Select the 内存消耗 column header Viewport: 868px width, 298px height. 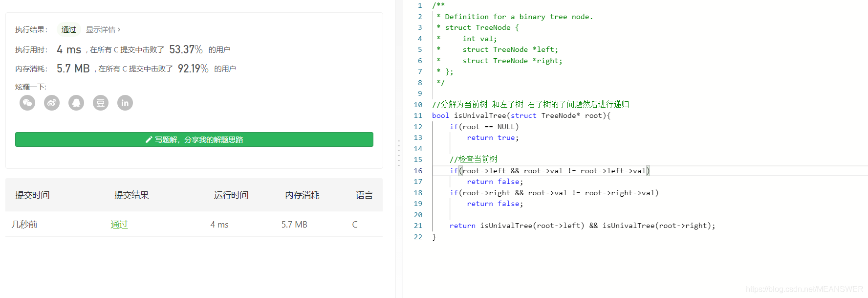pos(302,195)
